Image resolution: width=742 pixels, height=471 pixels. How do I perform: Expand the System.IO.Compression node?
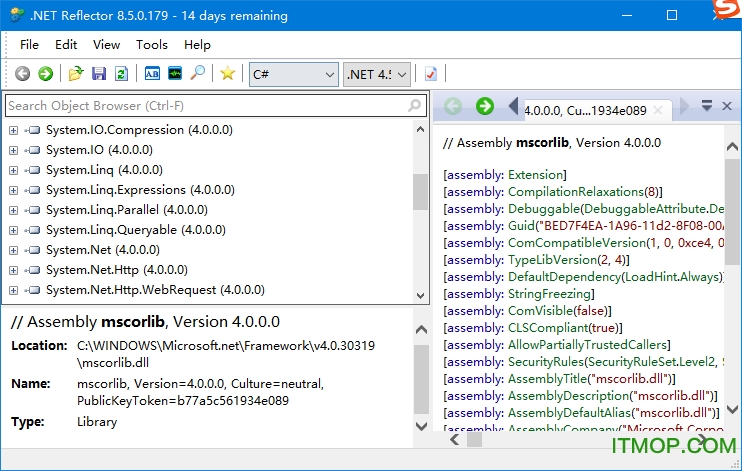pos(13,130)
